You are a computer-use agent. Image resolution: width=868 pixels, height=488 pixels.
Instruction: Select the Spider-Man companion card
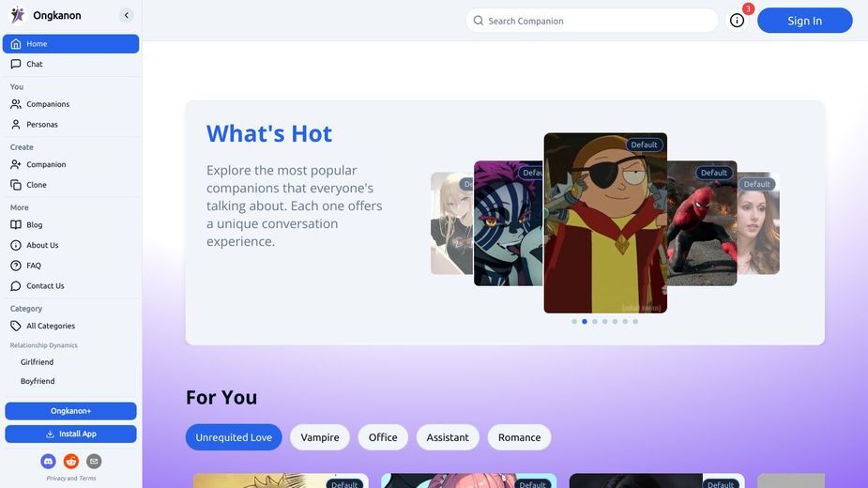click(702, 223)
